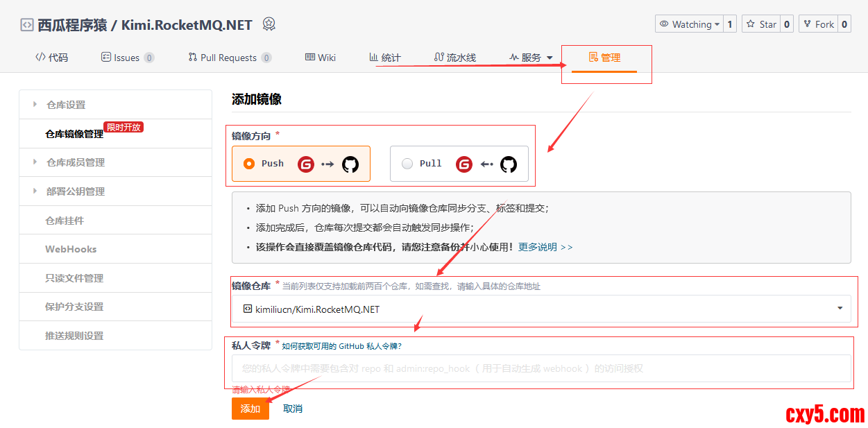This screenshot has width=868, height=428.
Task: Click the Fork button
Action: pos(818,24)
